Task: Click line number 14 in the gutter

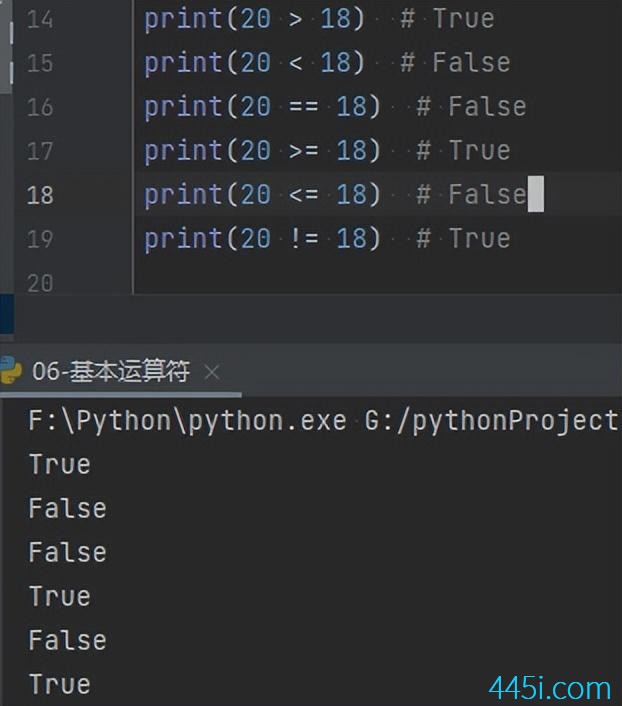Action: [40, 19]
